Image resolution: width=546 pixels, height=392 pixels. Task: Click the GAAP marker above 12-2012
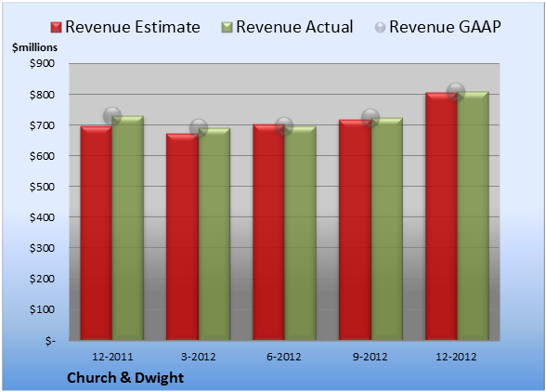click(456, 92)
